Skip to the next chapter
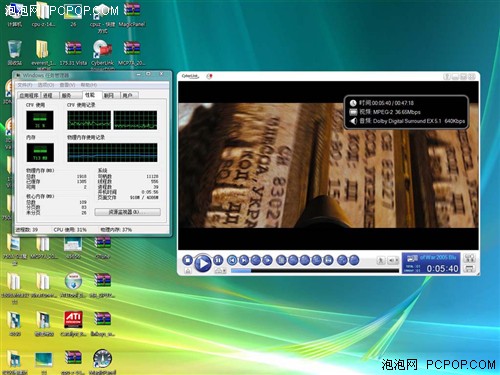Screen dimensions: 500x375 244,260
